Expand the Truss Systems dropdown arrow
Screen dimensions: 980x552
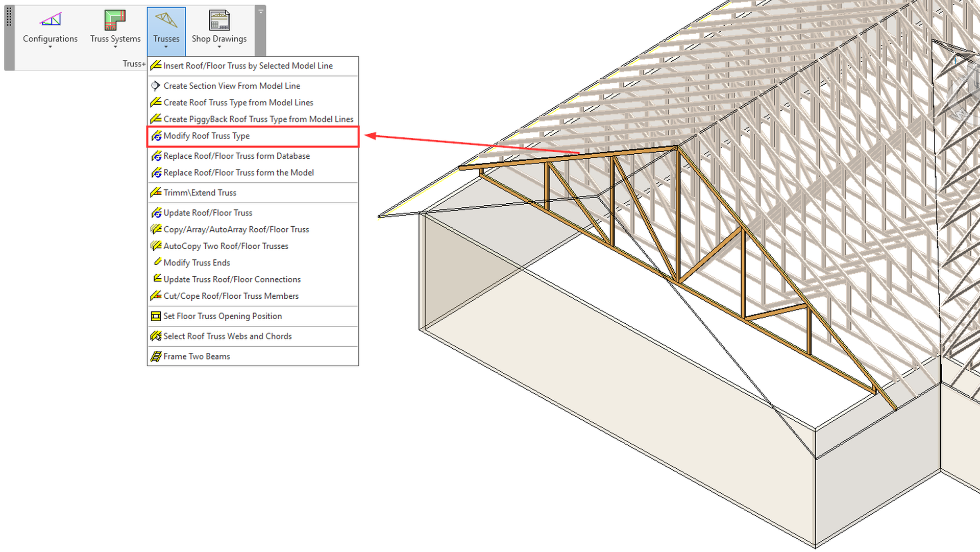(114, 46)
